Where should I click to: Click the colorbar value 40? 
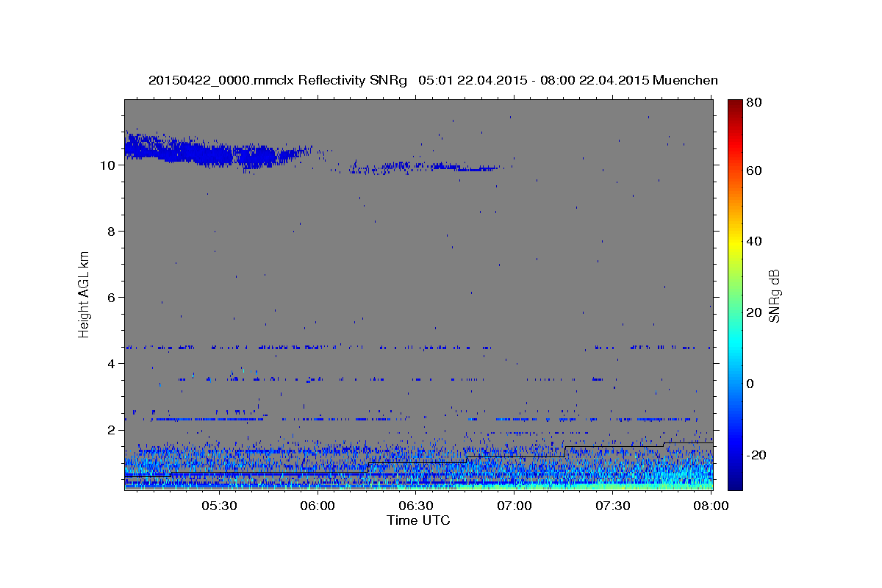(x=753, y=241)
